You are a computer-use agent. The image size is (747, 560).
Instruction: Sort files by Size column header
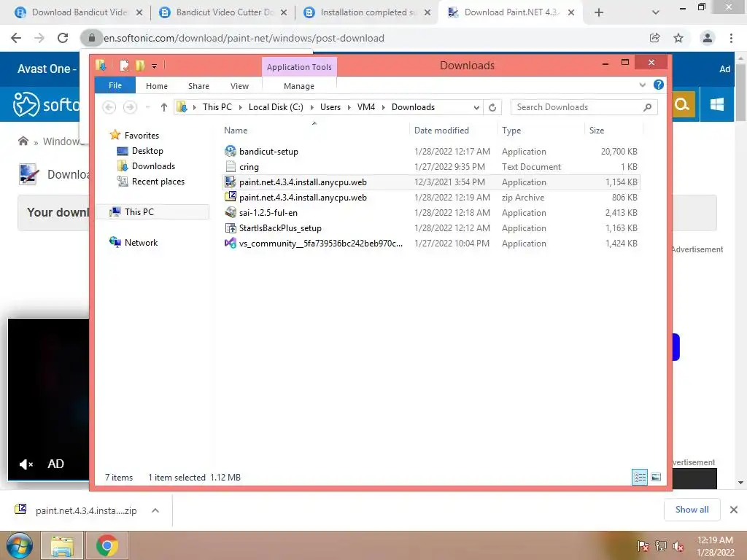coord(614,131)
